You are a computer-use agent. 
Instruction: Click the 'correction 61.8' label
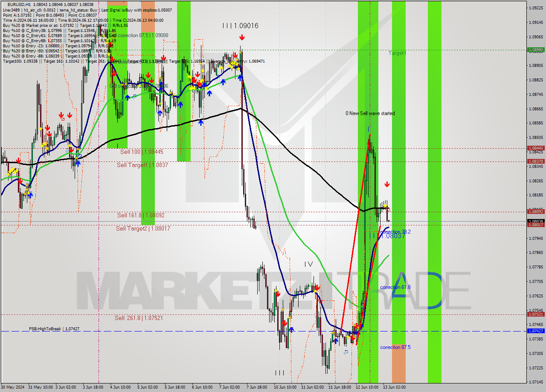(395, 287)
